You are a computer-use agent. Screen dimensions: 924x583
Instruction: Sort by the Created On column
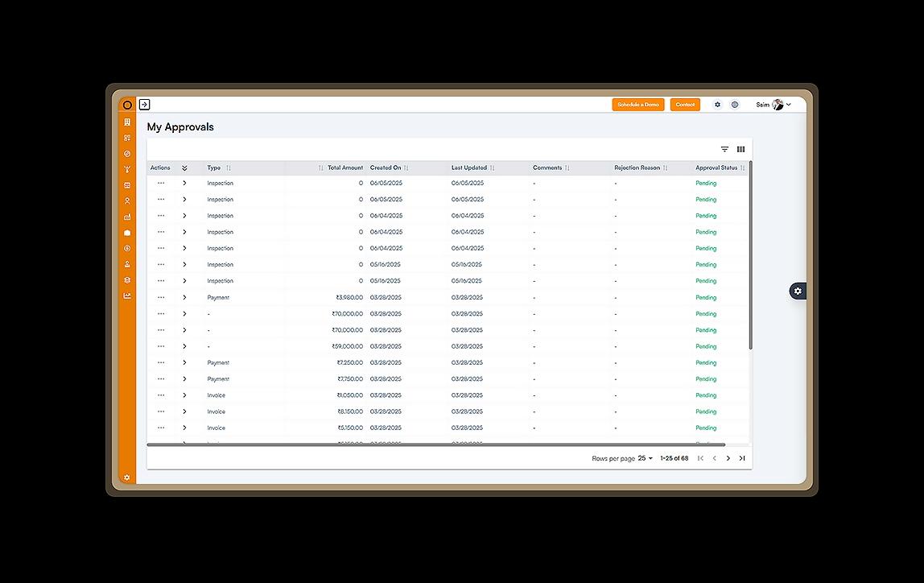[x=406, y=168]
